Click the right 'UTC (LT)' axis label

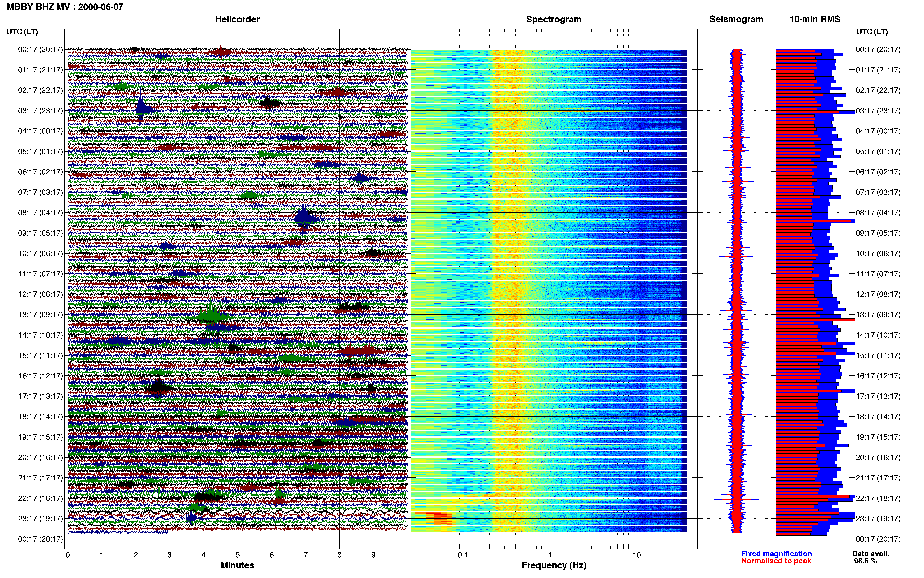click(x=872, y=32)
